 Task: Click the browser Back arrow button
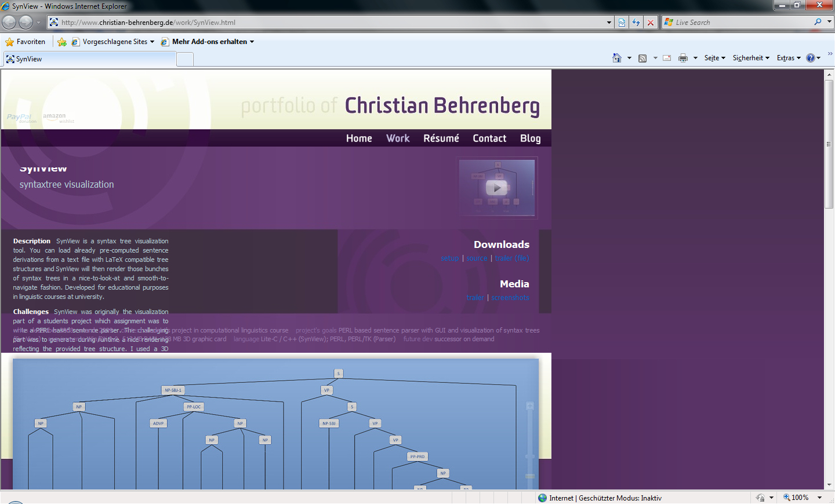[9, 23]
